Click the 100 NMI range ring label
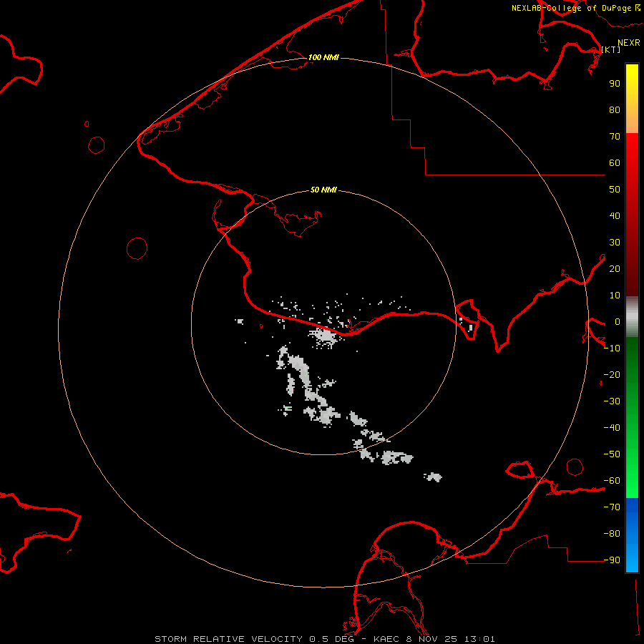The height and width of the screenshot is (644, 644). [x=323, y=57]
